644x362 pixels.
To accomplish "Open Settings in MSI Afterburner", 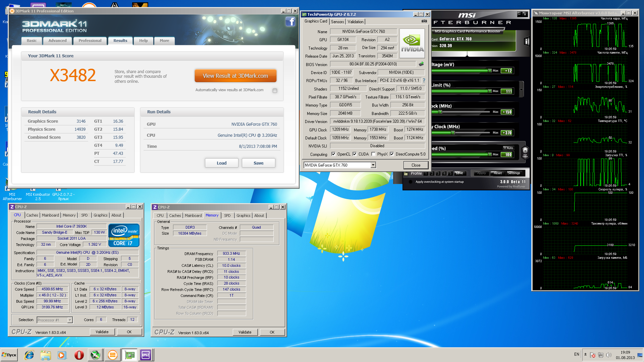I will click(514, 173).
